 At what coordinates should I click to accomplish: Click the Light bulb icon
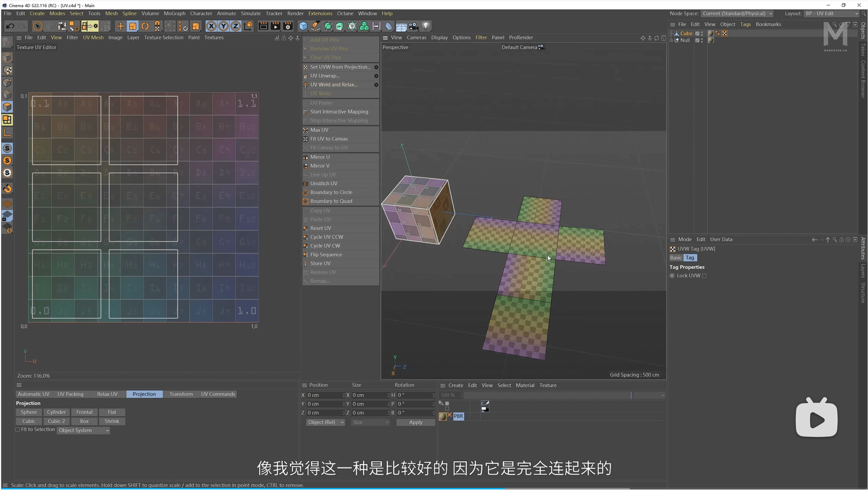point(426,26)
